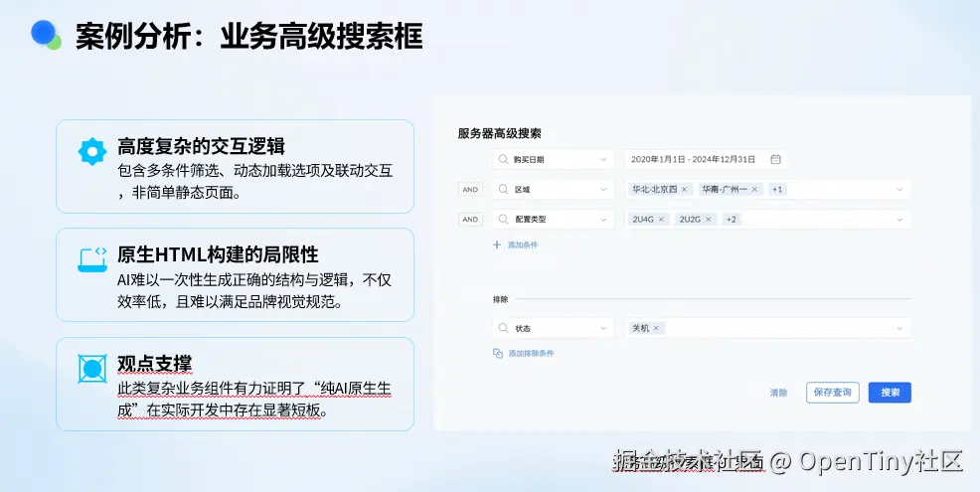980x492 pixels.
Task: Click the 服务器高级搜索 heading
Action: [x=499, y=133]
